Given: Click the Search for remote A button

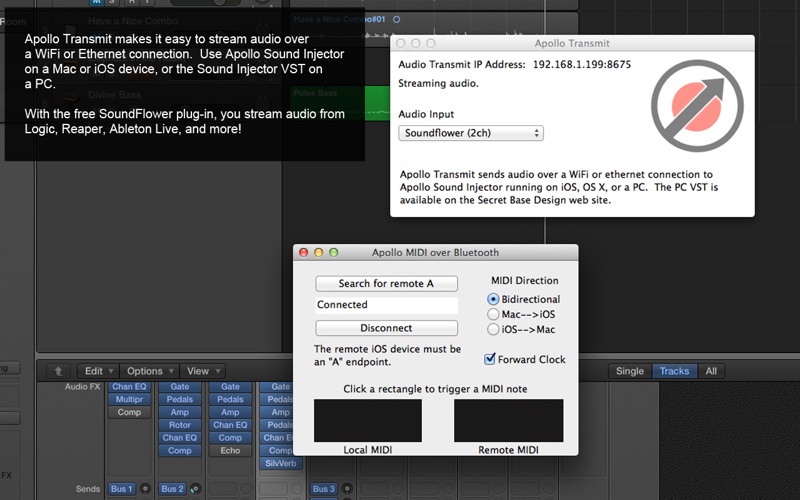Looking at the screenshot, I should tap(386, 284).
